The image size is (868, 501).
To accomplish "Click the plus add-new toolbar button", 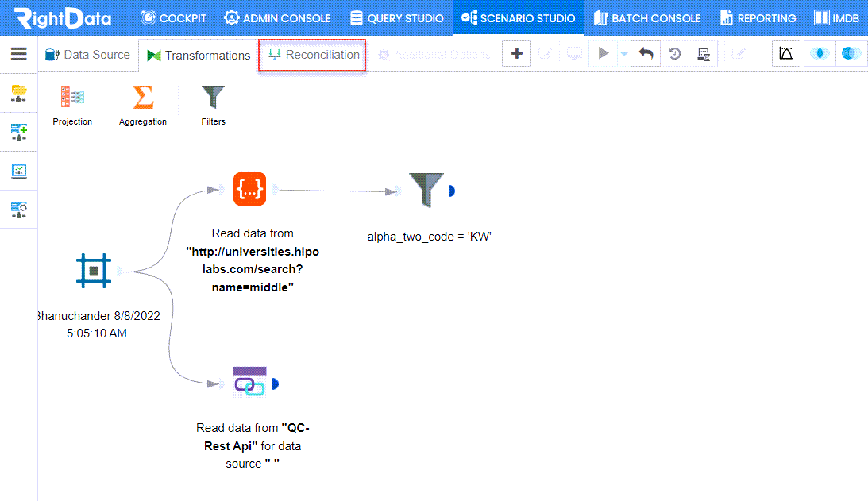I will click(x=516, y=54).
